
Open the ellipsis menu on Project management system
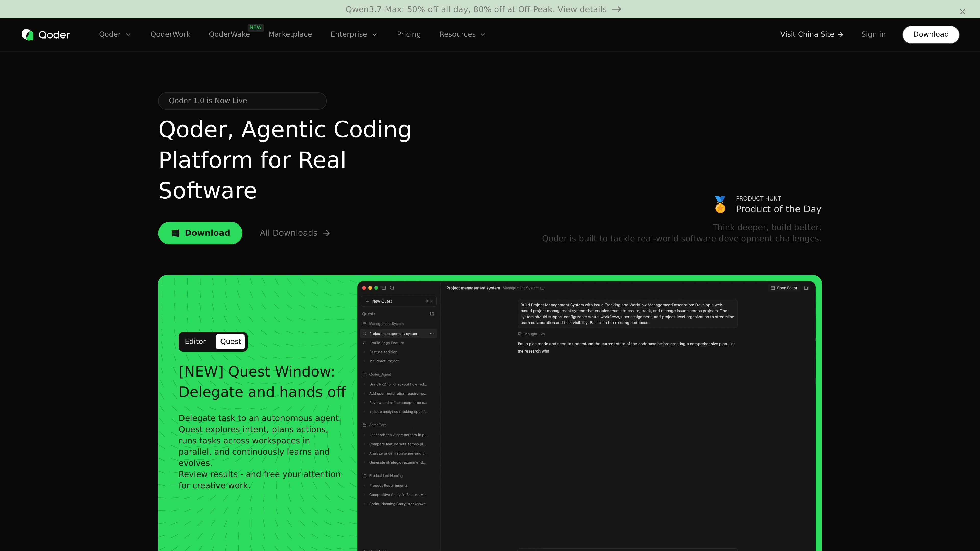tap(432, 333)
